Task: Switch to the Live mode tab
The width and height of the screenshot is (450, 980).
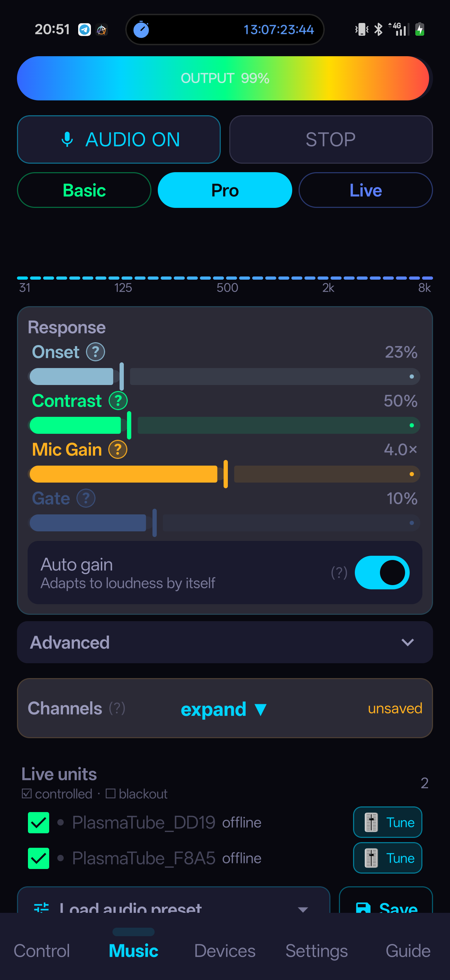Action: tap(365, 190)
